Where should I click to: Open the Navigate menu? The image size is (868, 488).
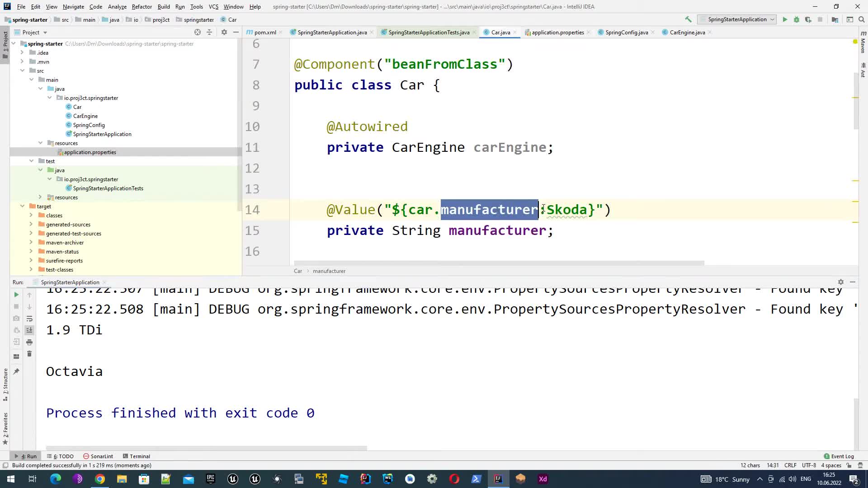73,7
